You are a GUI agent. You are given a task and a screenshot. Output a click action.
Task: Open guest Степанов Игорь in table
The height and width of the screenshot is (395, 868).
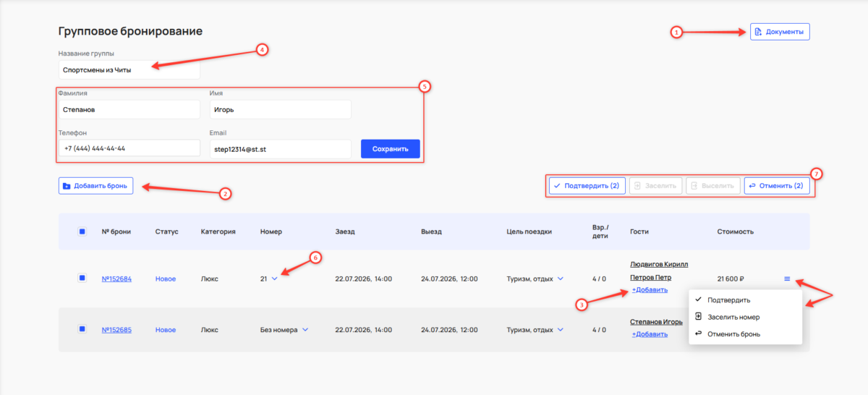[657, 322]
